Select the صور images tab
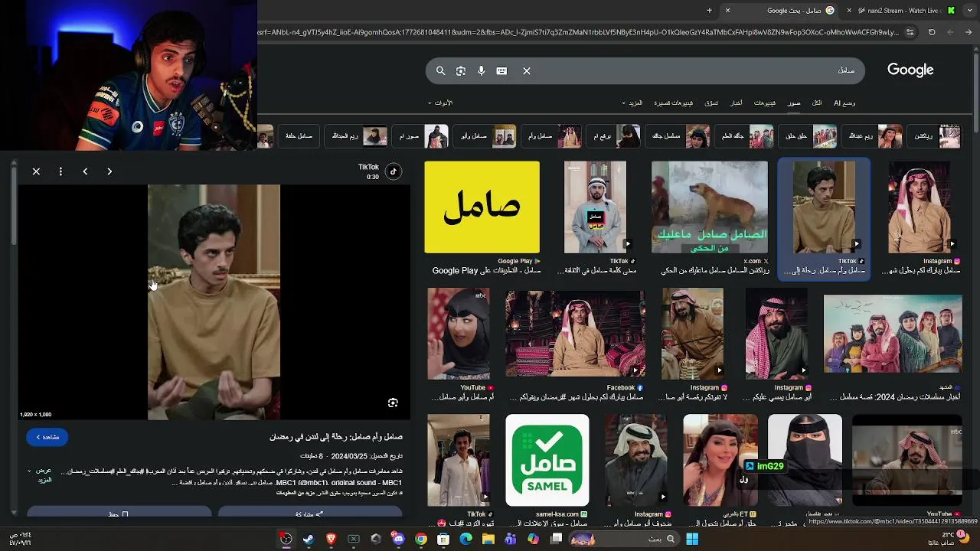The height and width of the screenshot is (551, 980). click(x=794, y=103)
